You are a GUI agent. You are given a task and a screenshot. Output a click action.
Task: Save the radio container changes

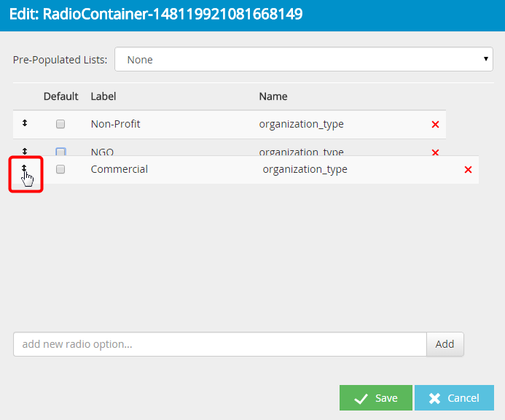[x=375, y=398]
